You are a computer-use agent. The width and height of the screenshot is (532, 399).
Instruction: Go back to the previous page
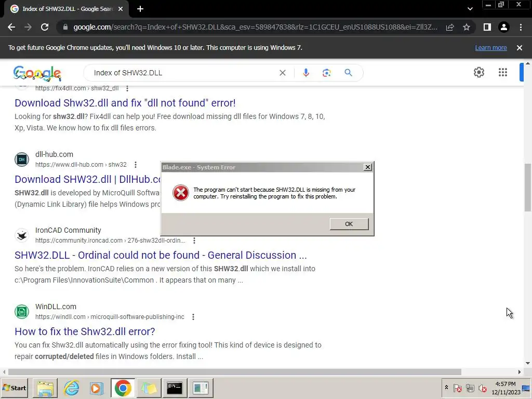pos(11,27)
